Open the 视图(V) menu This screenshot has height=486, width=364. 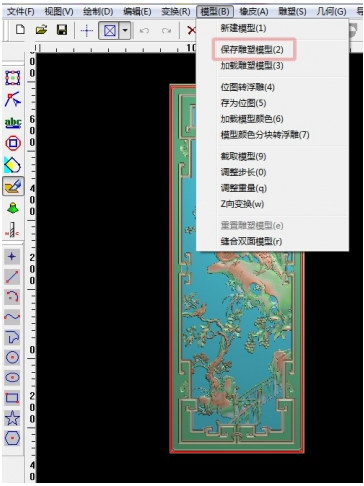[59, 12]
